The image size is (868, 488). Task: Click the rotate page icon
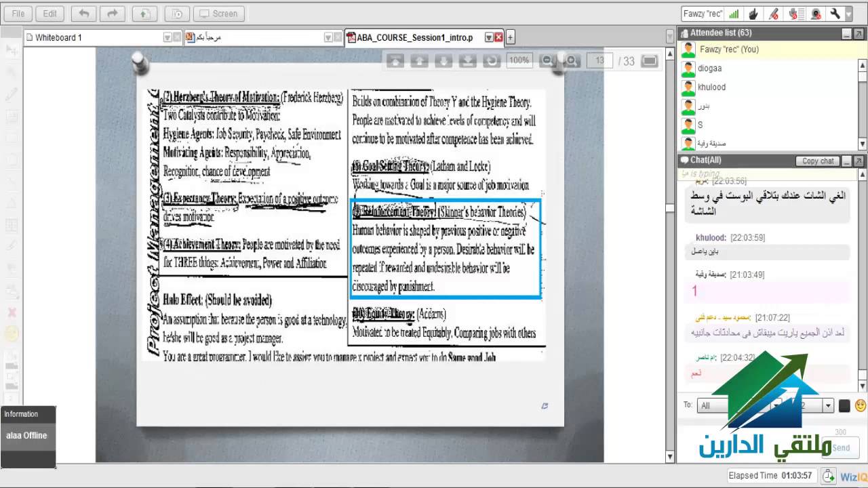pos(491,61)
